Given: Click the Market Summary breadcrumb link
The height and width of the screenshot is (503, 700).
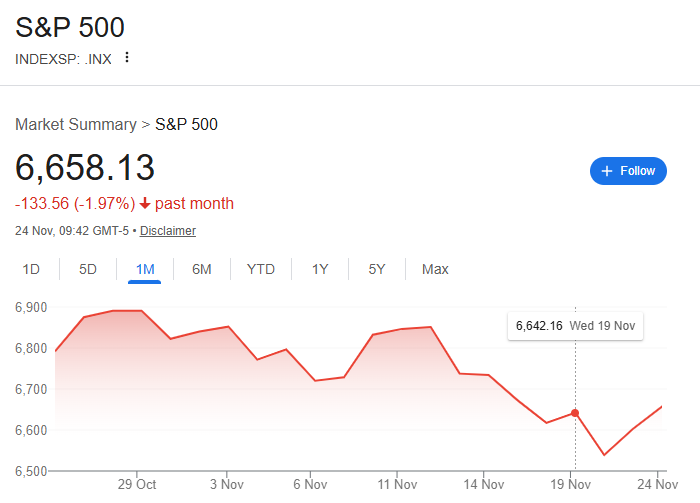Looking at the screenshot, I should click(76, 125).
